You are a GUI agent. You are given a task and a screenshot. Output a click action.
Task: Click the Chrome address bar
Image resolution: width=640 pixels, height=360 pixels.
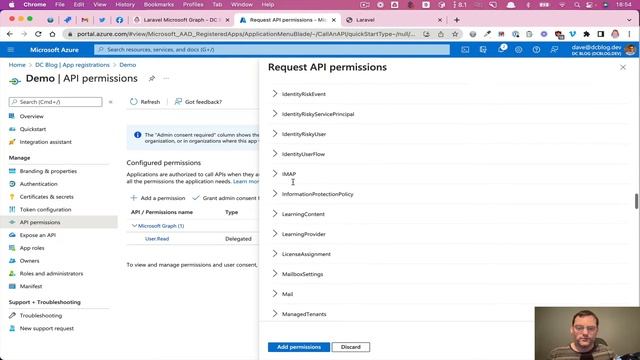pos(245,34)
